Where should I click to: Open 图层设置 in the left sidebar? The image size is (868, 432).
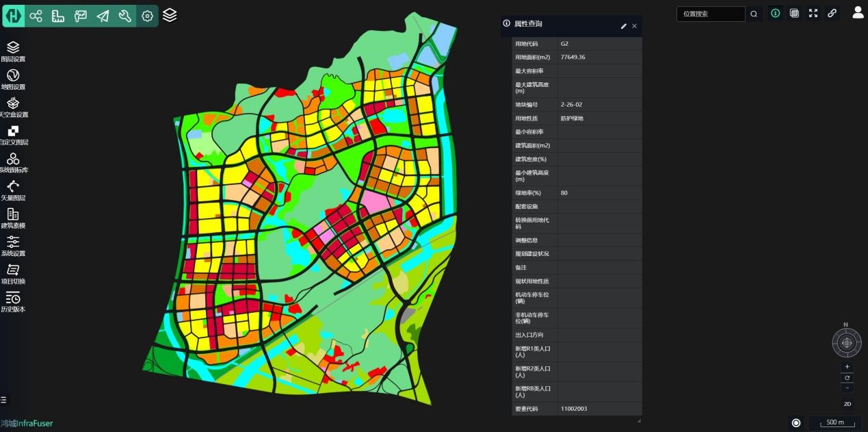click(x=13, y=51)
